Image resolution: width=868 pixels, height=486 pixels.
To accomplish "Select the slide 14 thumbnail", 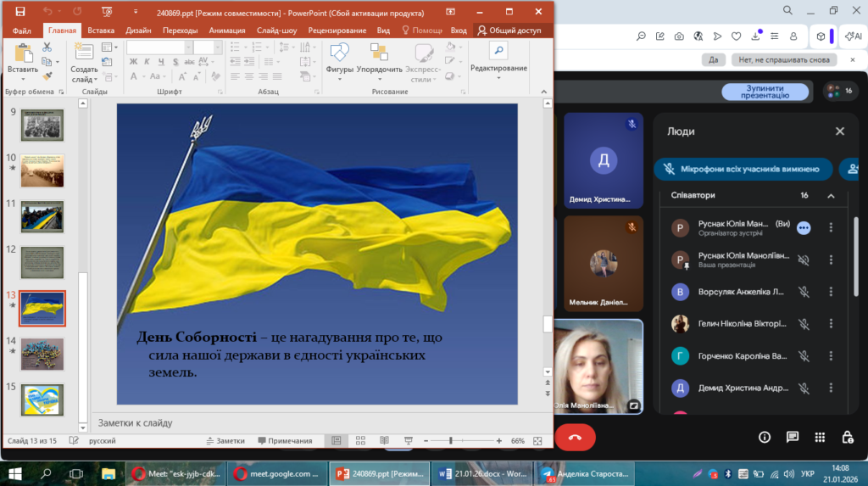I will pyautogui.click(x=42, y=353).
